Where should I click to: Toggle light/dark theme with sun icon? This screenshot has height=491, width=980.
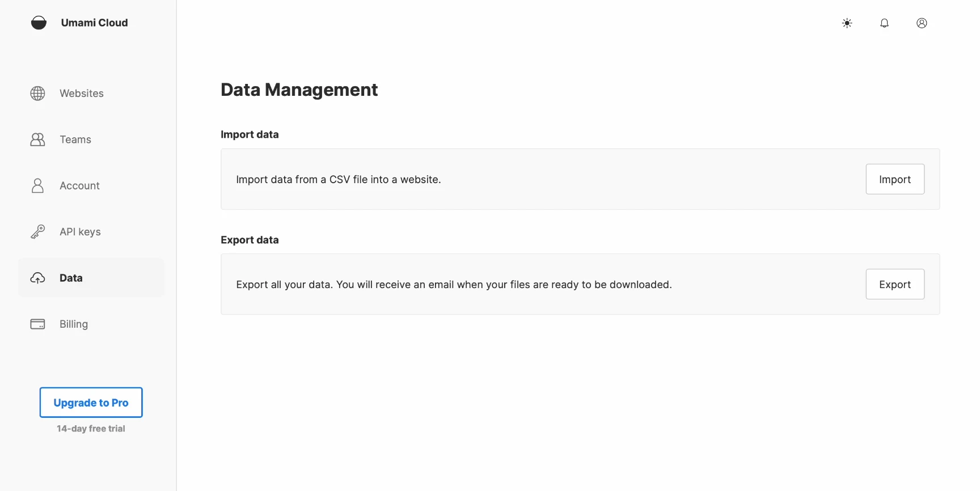point(847,23)
